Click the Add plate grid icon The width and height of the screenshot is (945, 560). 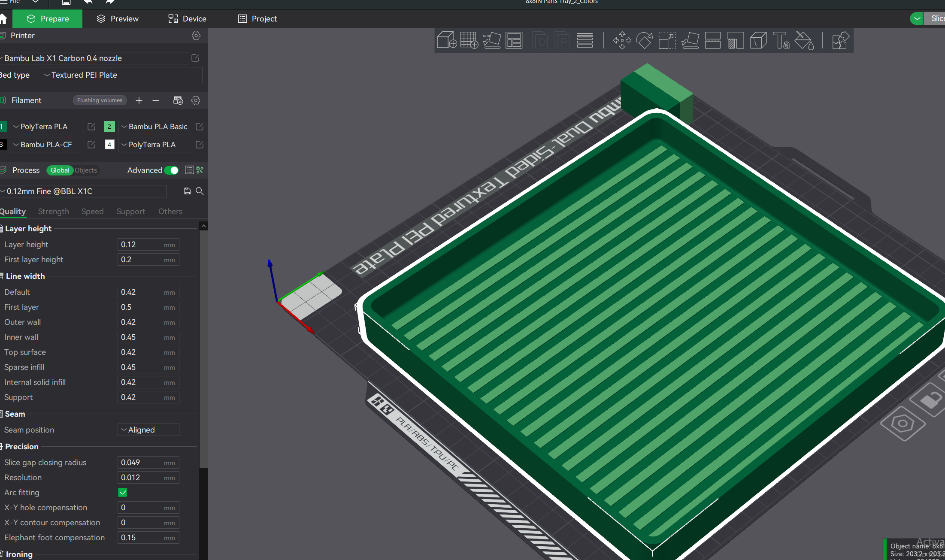point(469,40)
